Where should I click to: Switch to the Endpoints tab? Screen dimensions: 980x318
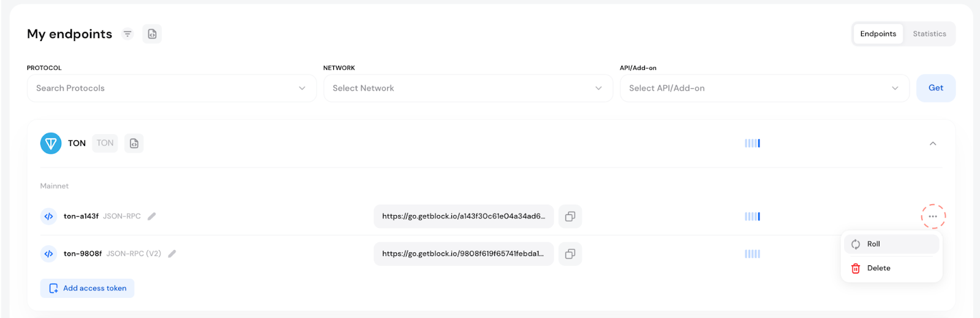pyautogui.click(x=878, y=34)
